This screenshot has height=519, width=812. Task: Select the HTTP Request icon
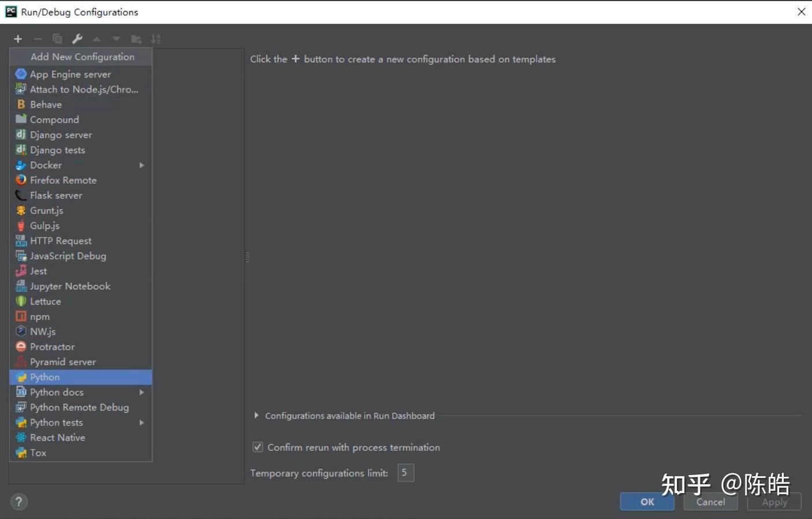coord(21,240)
